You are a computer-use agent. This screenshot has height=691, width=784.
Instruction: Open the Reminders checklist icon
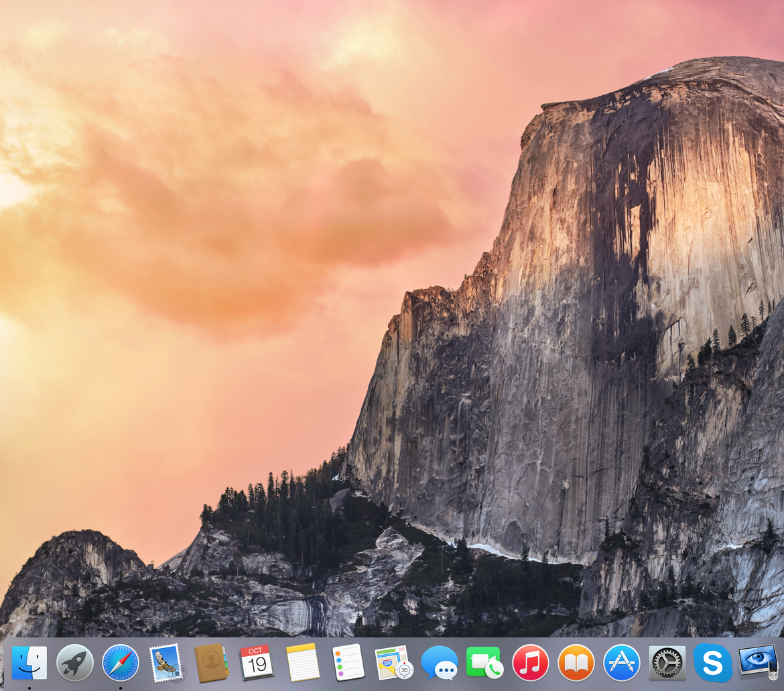coord(348,663)
